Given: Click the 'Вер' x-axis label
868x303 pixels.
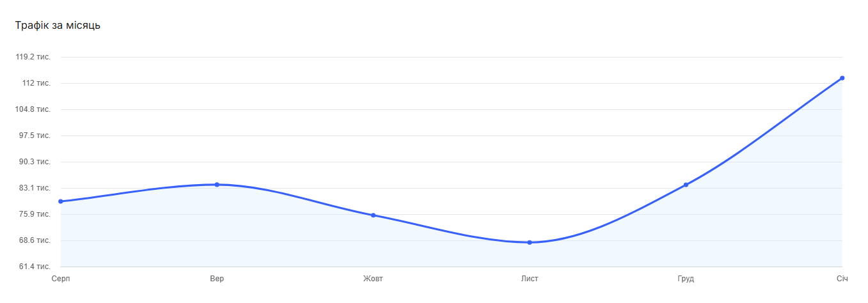Looking at the screenshot, I should 217,279.
